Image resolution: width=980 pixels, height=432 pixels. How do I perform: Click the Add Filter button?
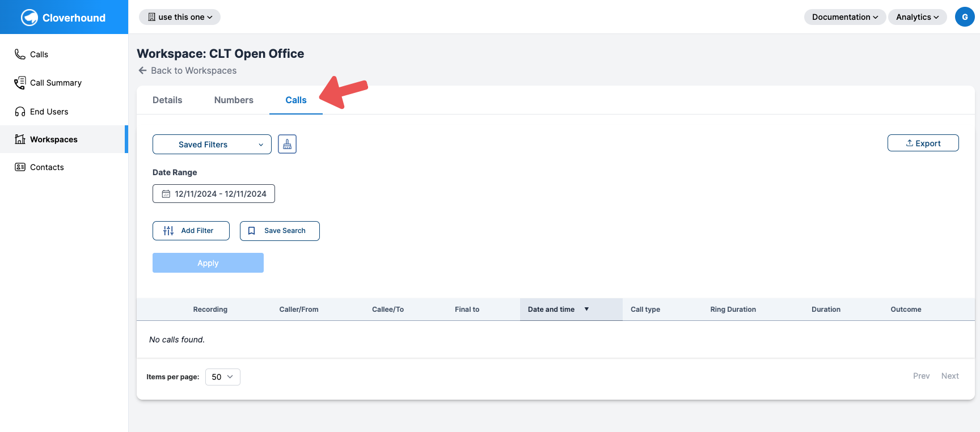(191, 231)
